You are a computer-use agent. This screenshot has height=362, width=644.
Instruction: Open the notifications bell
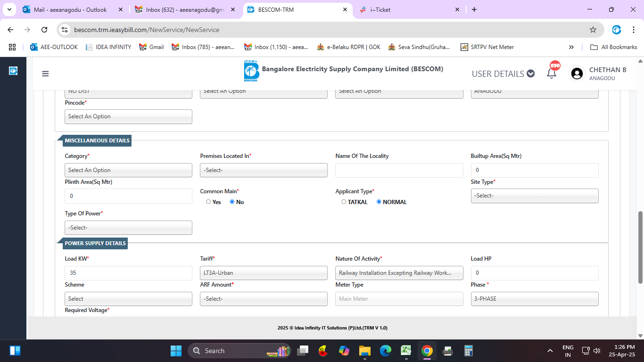point(552,73)
